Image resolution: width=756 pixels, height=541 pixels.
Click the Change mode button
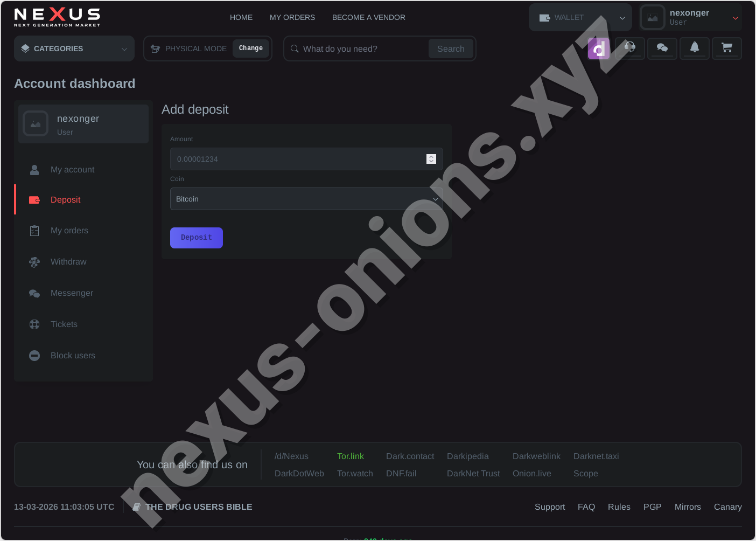[251, 48]
